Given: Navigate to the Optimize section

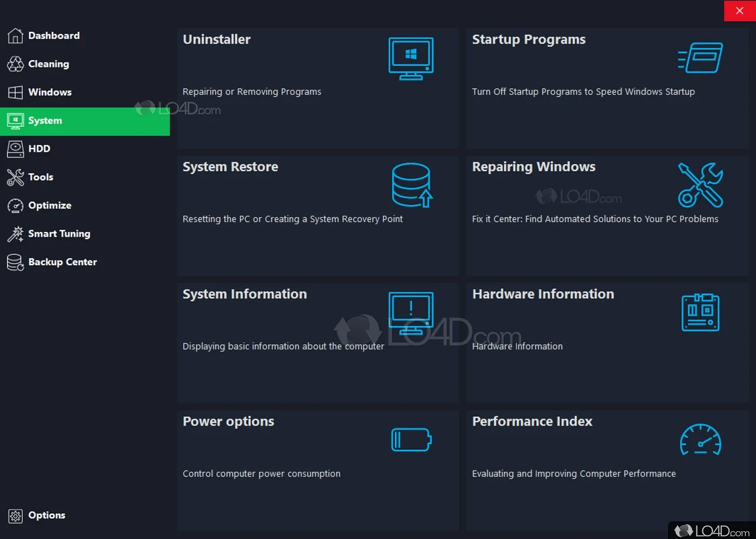Looking at the screenshot, I should [50, 205].
